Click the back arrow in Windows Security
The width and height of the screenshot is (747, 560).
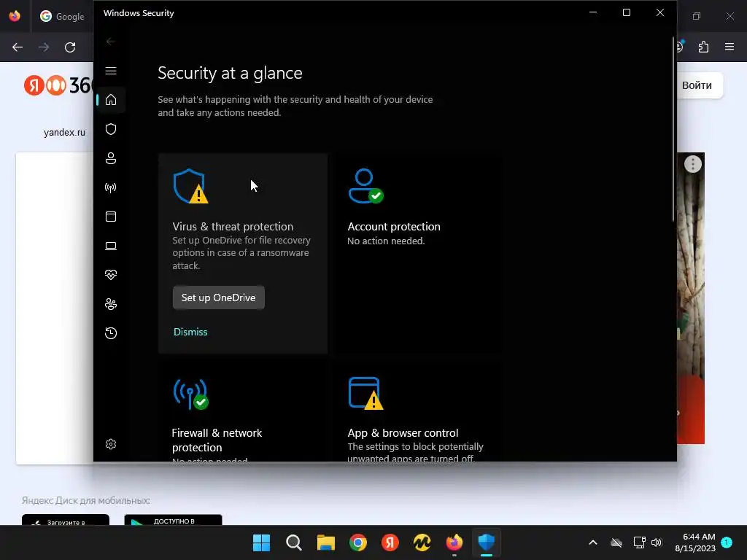[x=111, y=42]
